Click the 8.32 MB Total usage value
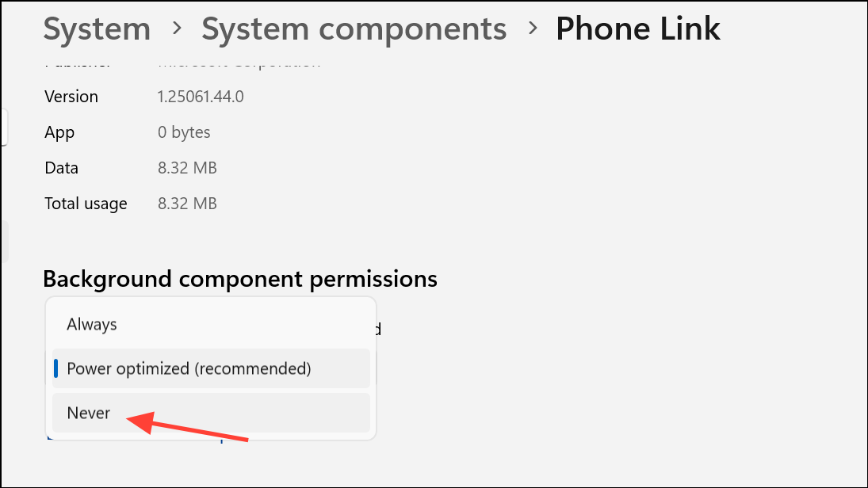The image size is (868, 488). 187,204
